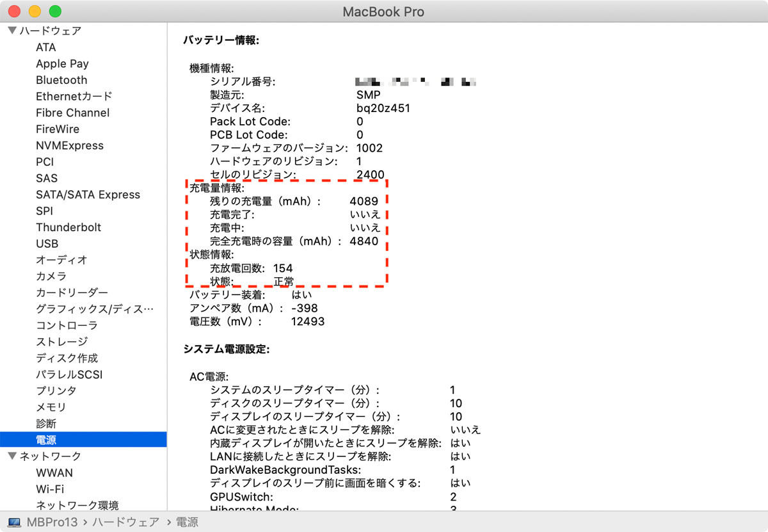Click the MBPro13 computer icon in path bar
This screenshot has width=768, height=532.
point(14,522)
